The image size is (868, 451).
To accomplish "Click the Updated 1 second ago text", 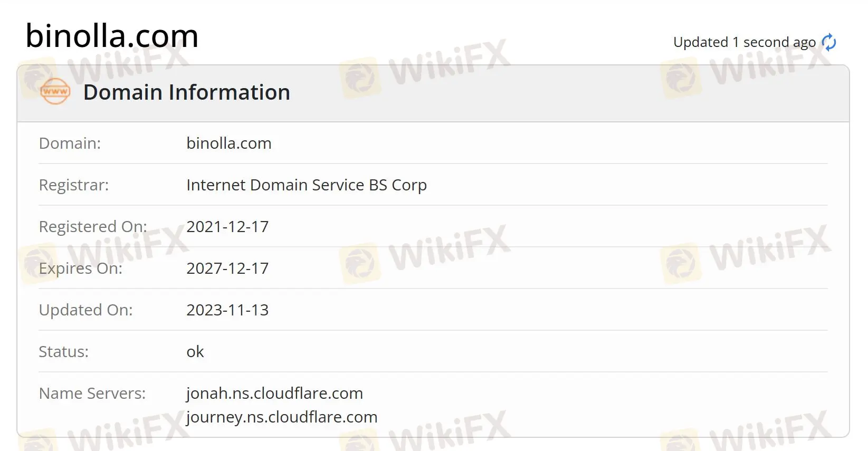I will tap(745, 42).
